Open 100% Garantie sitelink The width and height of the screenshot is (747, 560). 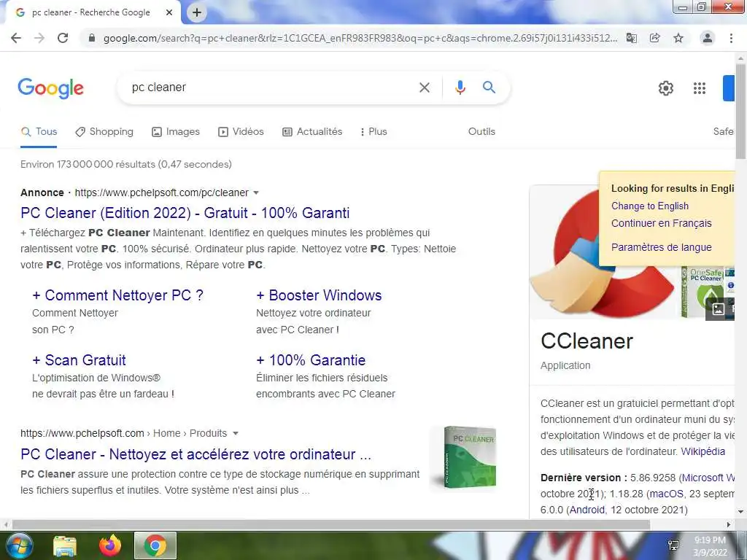coord(311,360)
